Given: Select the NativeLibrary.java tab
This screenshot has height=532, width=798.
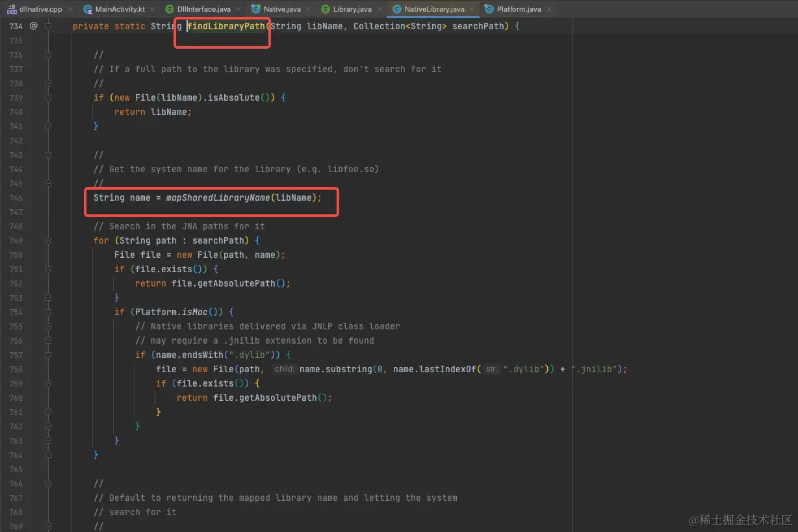Looking at the screenshot, I should tap(434, 9).
